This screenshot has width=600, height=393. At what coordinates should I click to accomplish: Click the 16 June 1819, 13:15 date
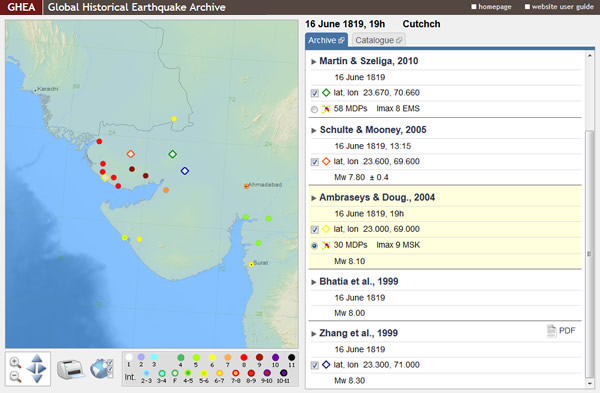click(373, 146)
